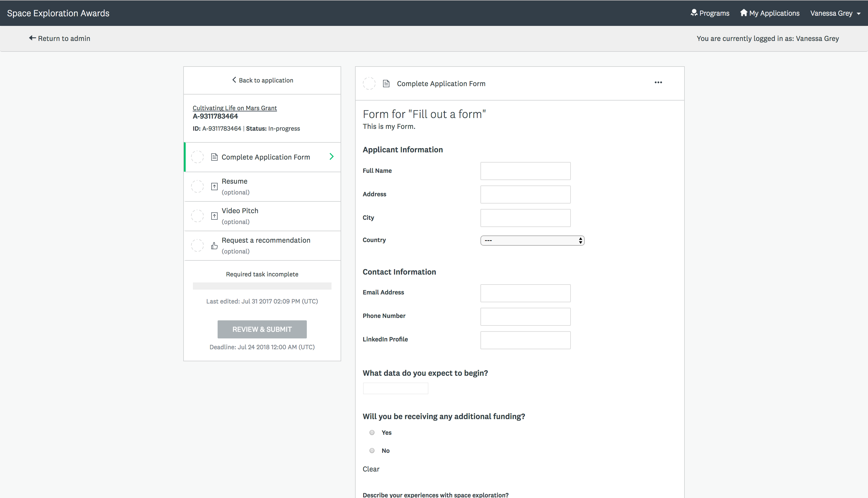868x498 pixels.
Task: Click the Programs rocket icon in navbar
Action: click(693, 13)
